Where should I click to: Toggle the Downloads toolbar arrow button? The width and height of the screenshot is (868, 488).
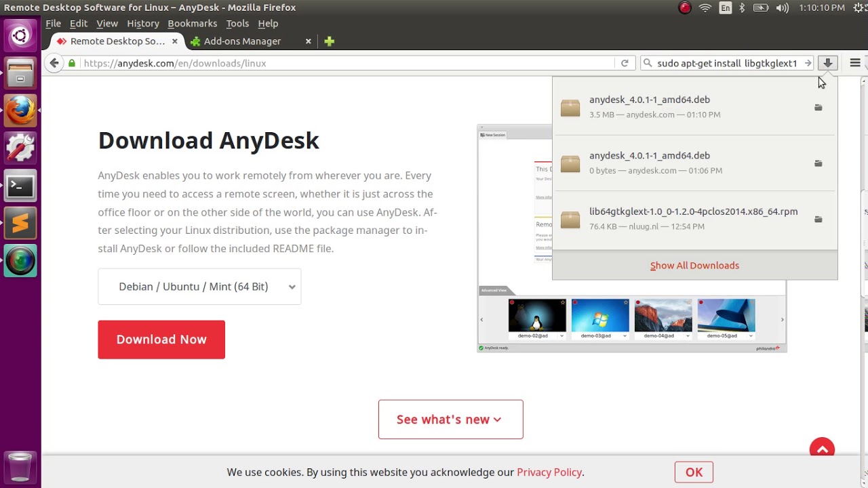(x=828, y=63)
